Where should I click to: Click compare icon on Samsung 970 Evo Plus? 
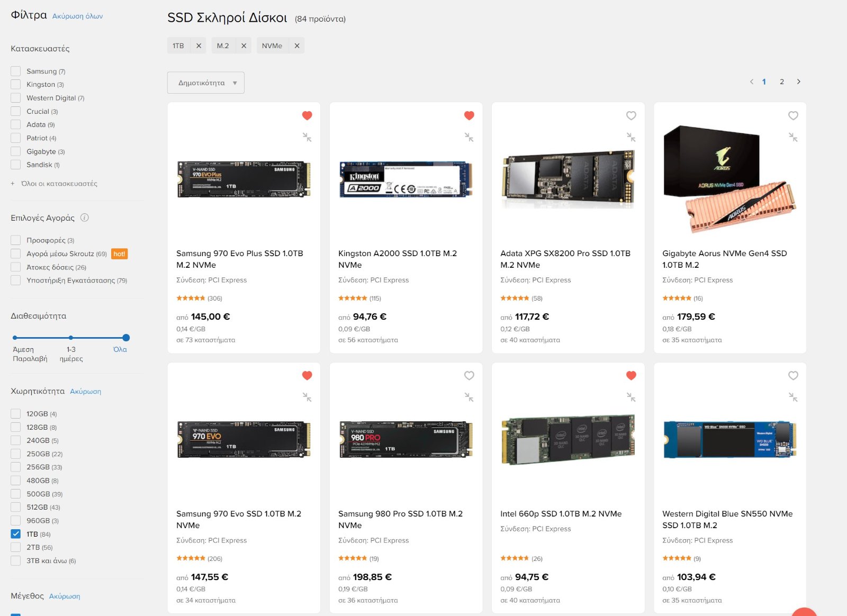(x=307, y=137)
